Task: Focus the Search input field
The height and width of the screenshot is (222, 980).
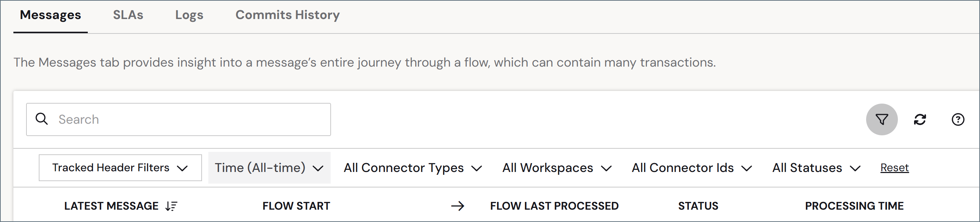Action: pos(178,119)
